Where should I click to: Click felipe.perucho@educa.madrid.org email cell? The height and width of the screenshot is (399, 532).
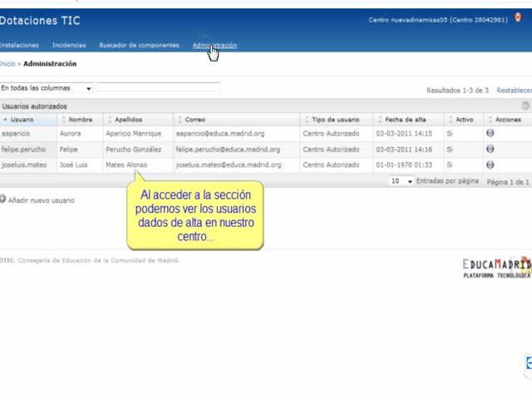[236, 150]
